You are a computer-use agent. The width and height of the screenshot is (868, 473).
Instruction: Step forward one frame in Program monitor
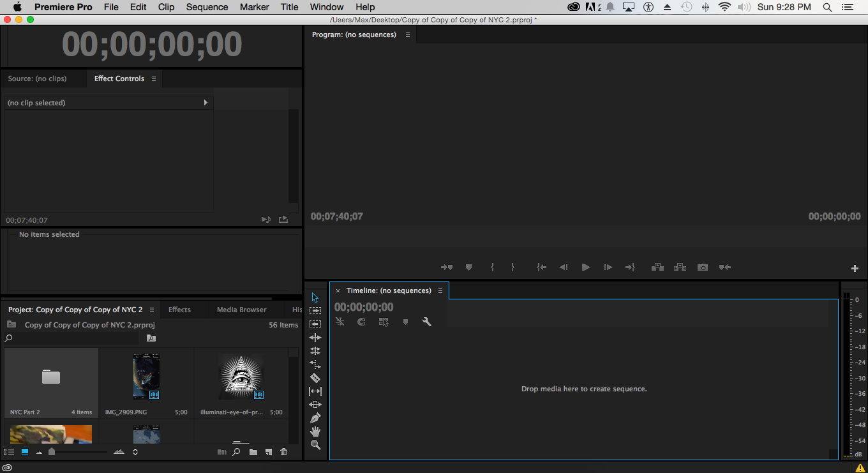click(608, 267)
